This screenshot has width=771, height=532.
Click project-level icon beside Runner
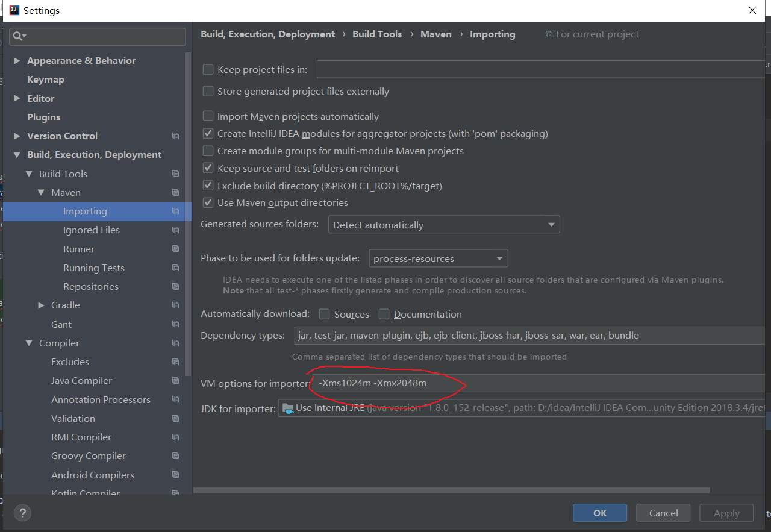tap(175, 249)
